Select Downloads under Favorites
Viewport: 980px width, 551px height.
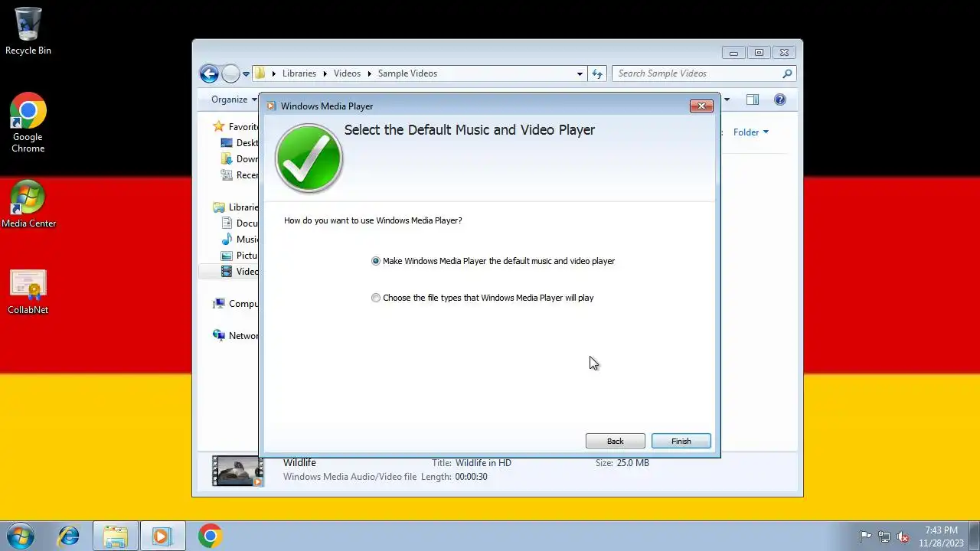point(240,159)
